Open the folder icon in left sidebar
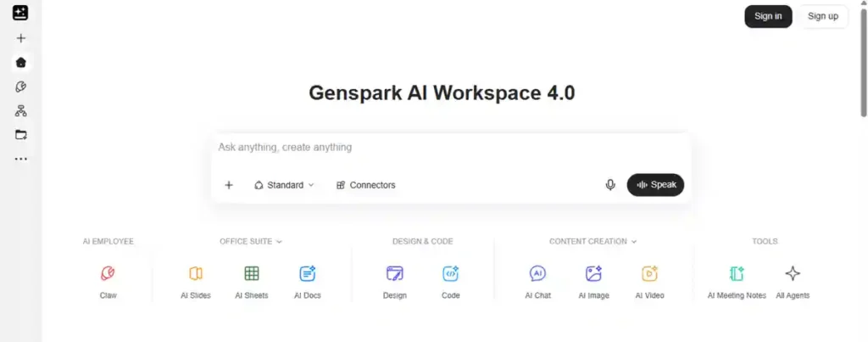The height and width of the screenshot is (342, 868). point(21,135)
